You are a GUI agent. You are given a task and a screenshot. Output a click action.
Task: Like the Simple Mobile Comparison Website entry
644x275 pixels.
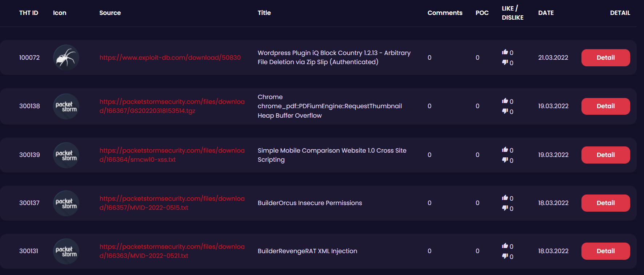point(505,150)
